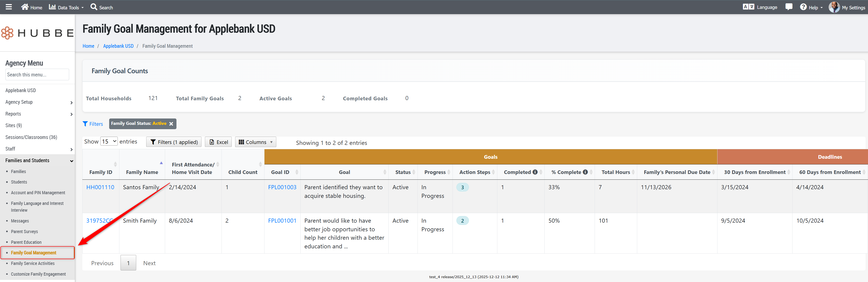Image resolution: width=868 pixels, height=282 pixels.
Task: Open the hamburger menu icon
Action: (9, 7)
